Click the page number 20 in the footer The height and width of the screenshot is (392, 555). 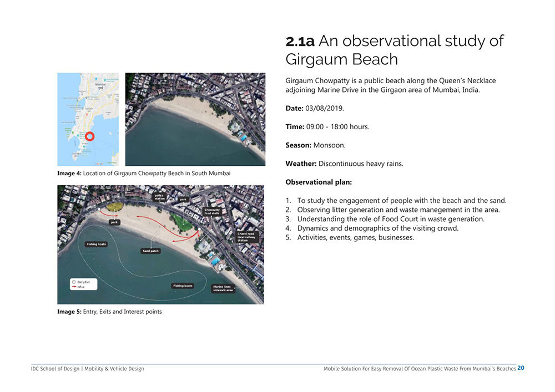[x=521, y=368]
